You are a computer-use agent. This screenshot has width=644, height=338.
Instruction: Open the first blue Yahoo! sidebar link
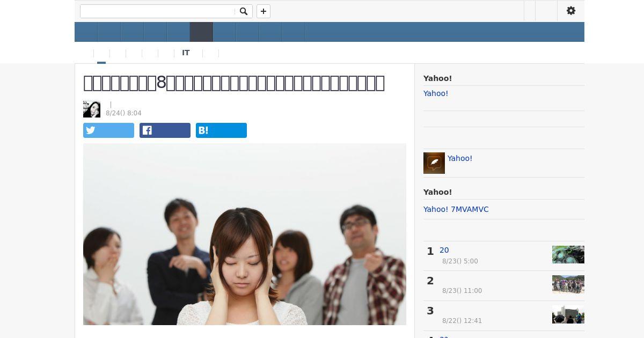436,93
